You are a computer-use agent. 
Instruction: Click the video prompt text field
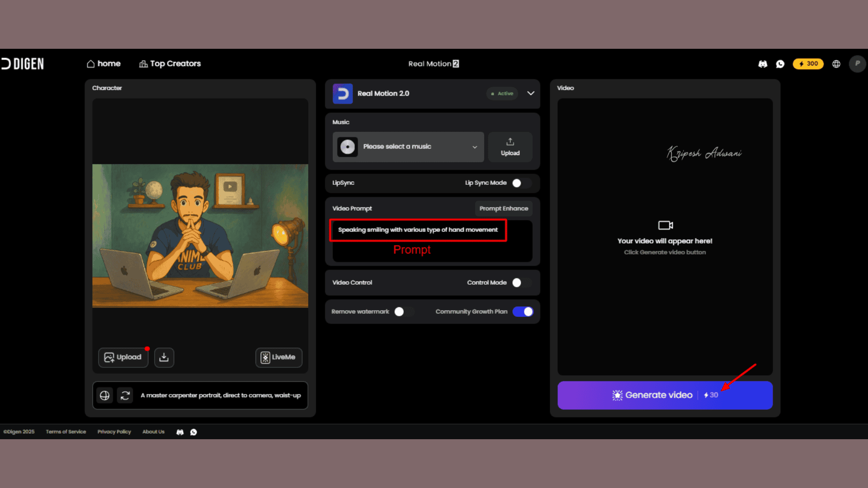coord(432,242)
